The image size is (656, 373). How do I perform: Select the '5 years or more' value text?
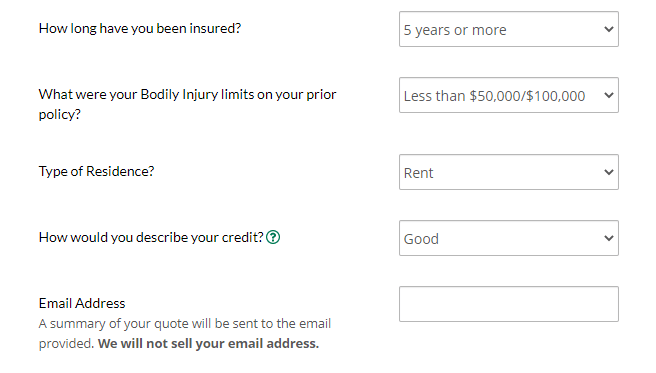455,30
